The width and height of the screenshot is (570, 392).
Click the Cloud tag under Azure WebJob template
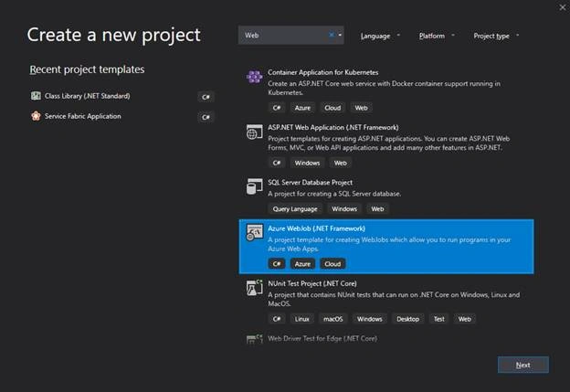[332, 264]
